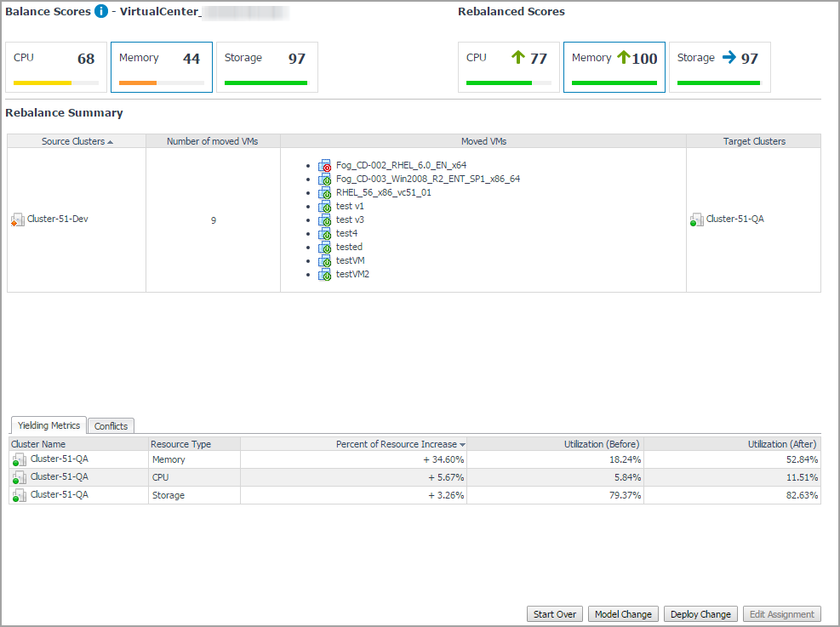Click the Model Change button
The height and width of the screenshot is (627, 840).
[623, 614]
